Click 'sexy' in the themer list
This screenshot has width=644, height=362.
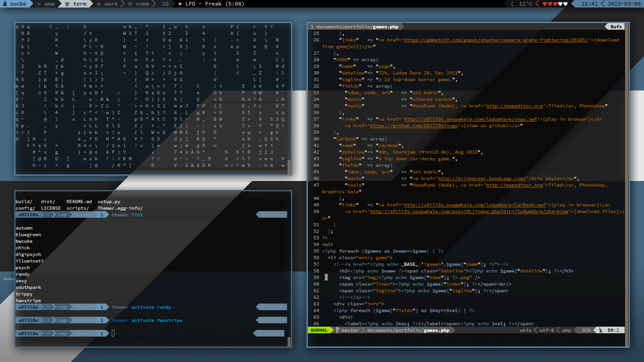pos(21,281)
